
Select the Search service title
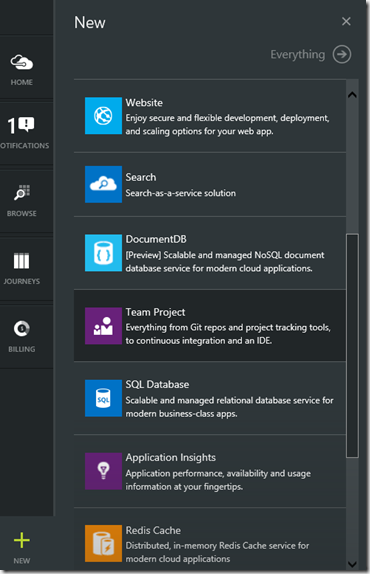coord(141,177)
